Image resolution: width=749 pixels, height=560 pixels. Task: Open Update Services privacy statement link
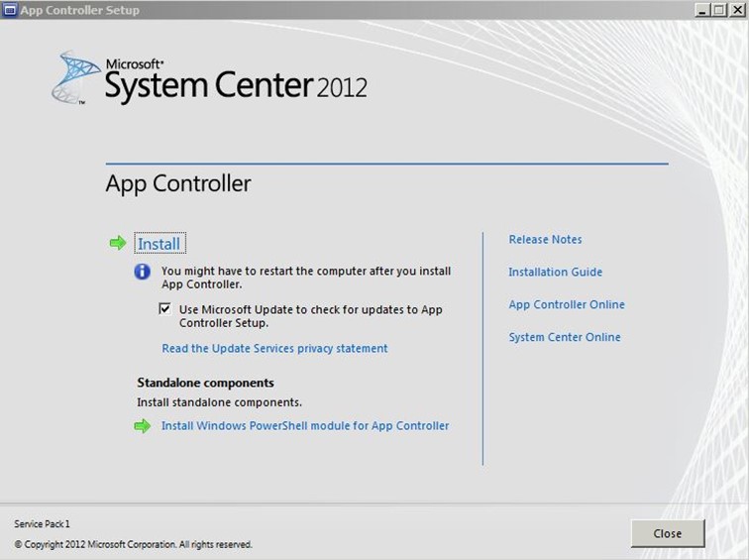pyautogui.click(x=274, y=348)
